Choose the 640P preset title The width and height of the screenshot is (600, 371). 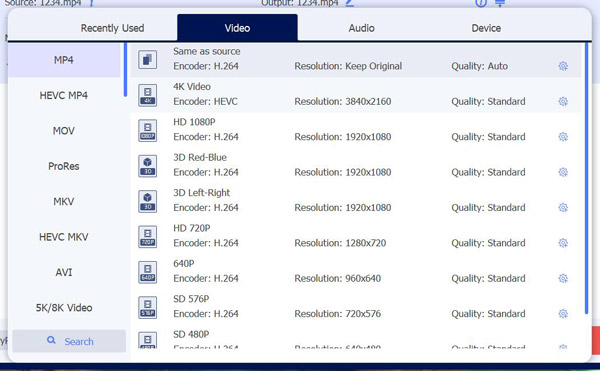click(x=184, y=264)
